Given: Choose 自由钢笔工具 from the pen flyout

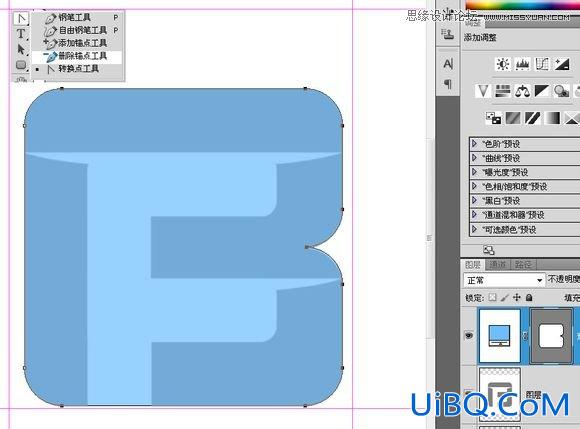Looking at the screenshot, I should tap(78, 30).
